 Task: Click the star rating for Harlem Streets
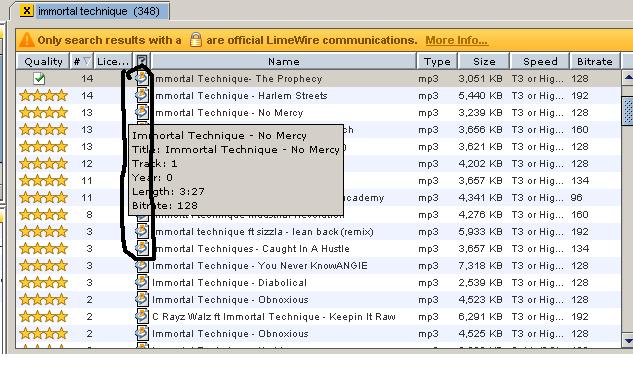pyautogui.click(x=43, y=96)
